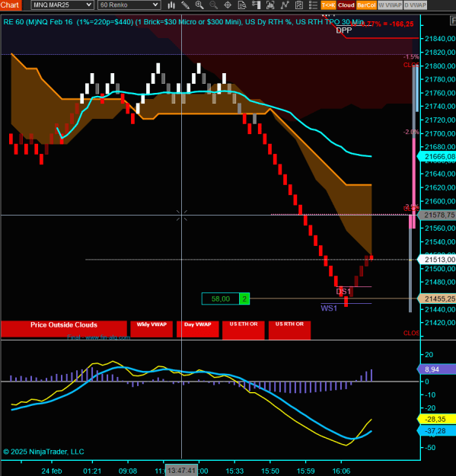Viewport: 456px width, 476px height.
Task: Expand the MNQ MAR25 instrument dropdown
Action: coord(62,5)
